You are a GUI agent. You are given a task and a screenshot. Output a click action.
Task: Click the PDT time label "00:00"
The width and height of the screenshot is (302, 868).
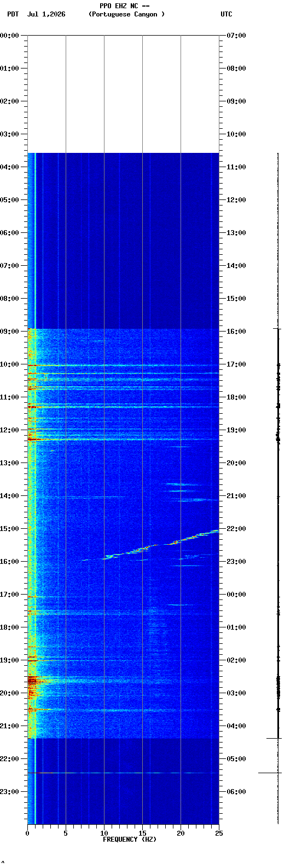pyautogui.click(x=10, y=36)
